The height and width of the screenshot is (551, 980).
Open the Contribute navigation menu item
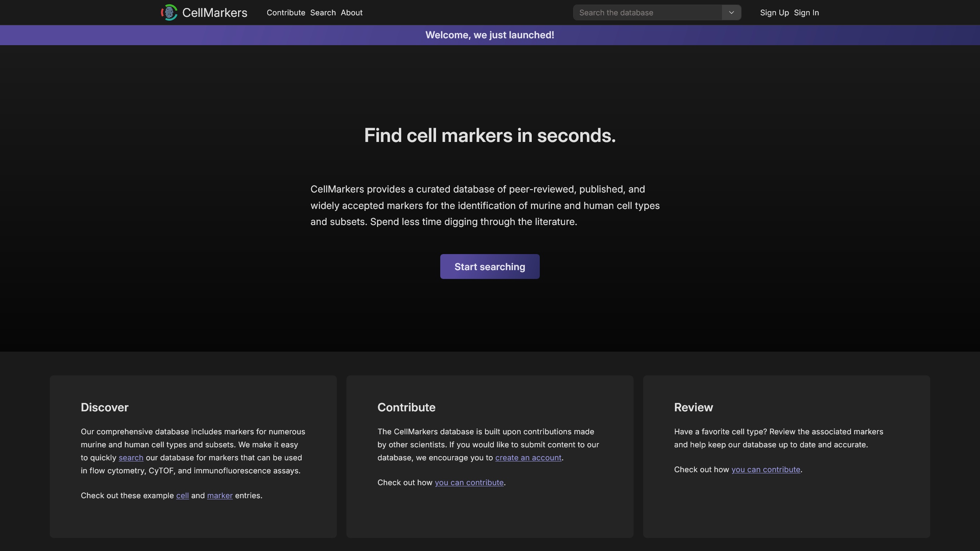click(286, 13)
